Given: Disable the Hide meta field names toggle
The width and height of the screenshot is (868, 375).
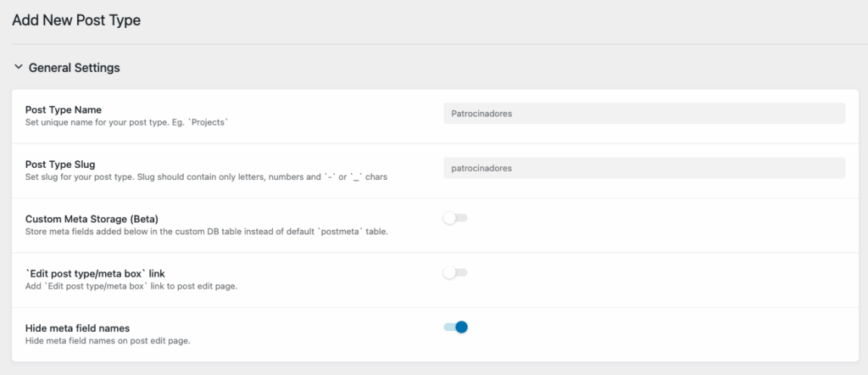Looking at the screenshot, I should [456, 327].
